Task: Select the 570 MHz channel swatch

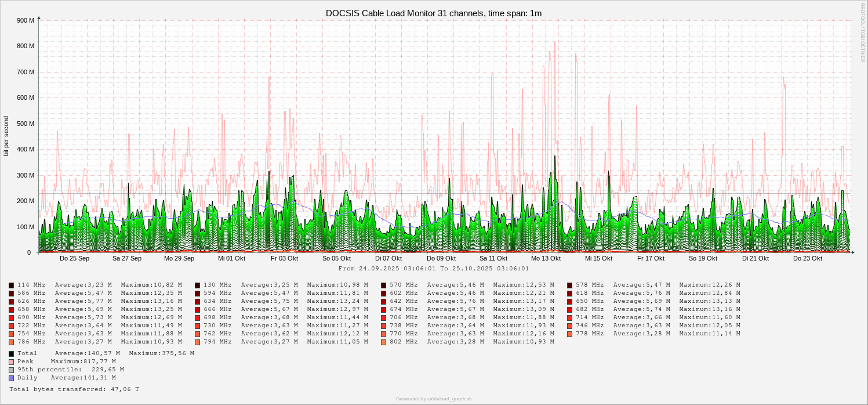Action: tap(384, 285)
